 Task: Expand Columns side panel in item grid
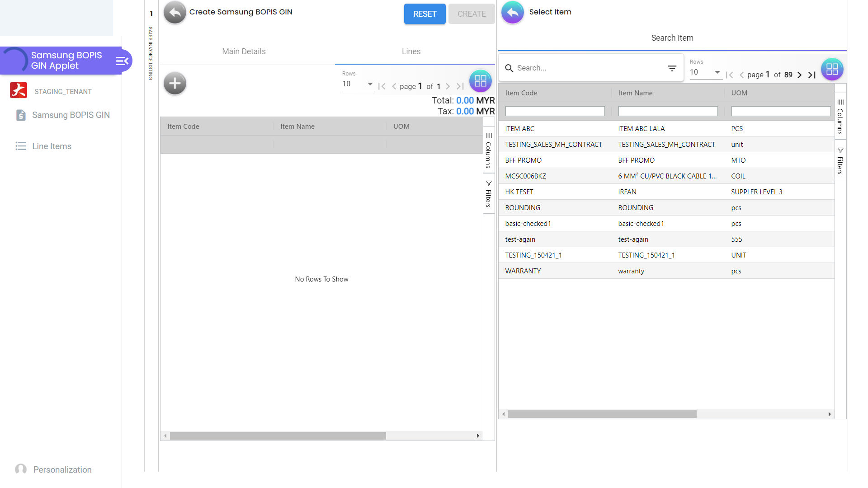[840, 117]
